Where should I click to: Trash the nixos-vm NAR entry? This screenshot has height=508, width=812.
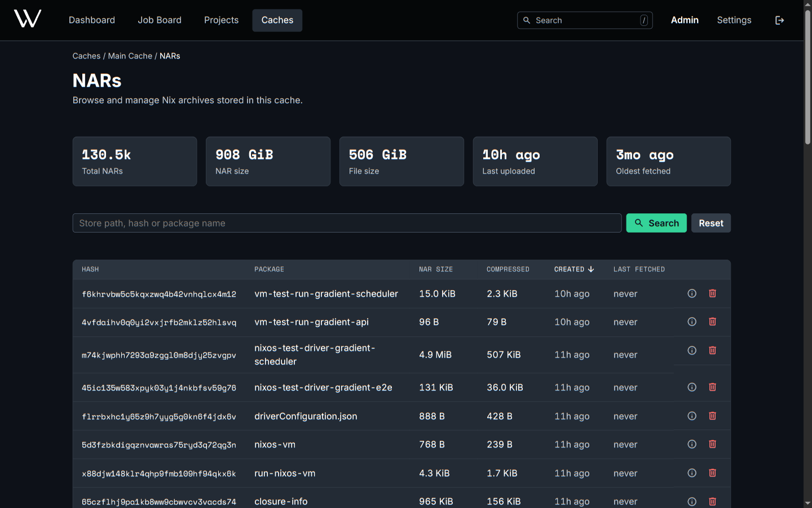(x=712, y=444)
